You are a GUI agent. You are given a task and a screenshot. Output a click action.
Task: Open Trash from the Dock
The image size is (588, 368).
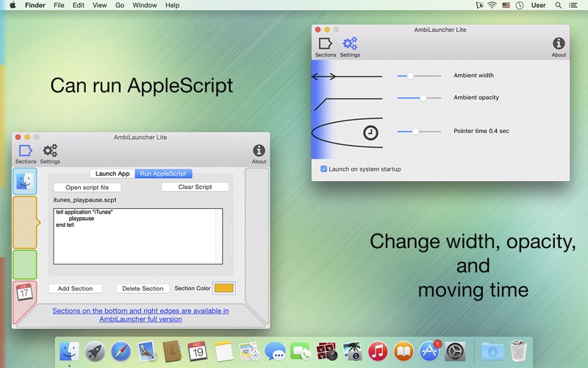tap(518, 351)
